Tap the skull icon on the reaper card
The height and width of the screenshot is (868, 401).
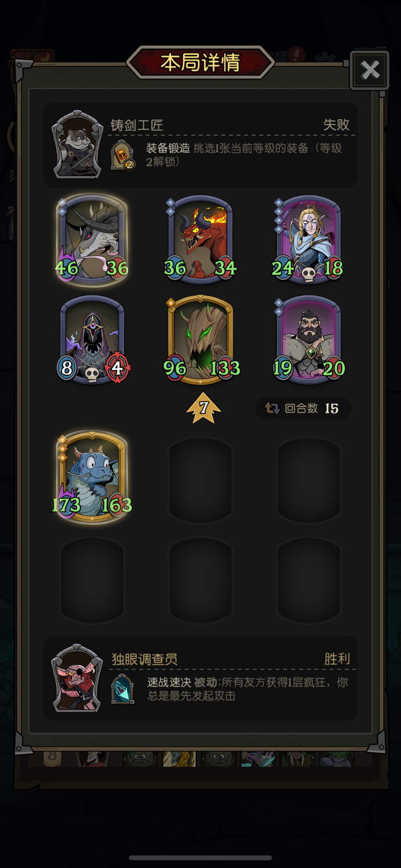click(x=92, y=374)
